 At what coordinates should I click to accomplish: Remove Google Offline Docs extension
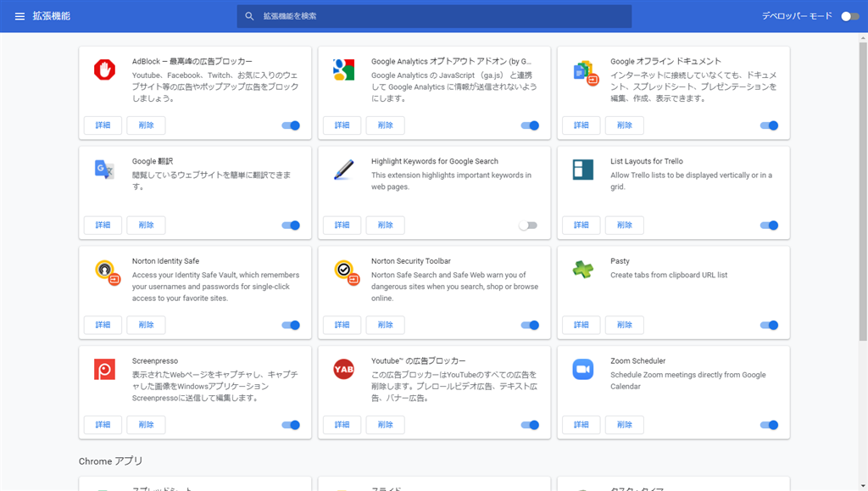pyautogui.click(x=625, y=126)
